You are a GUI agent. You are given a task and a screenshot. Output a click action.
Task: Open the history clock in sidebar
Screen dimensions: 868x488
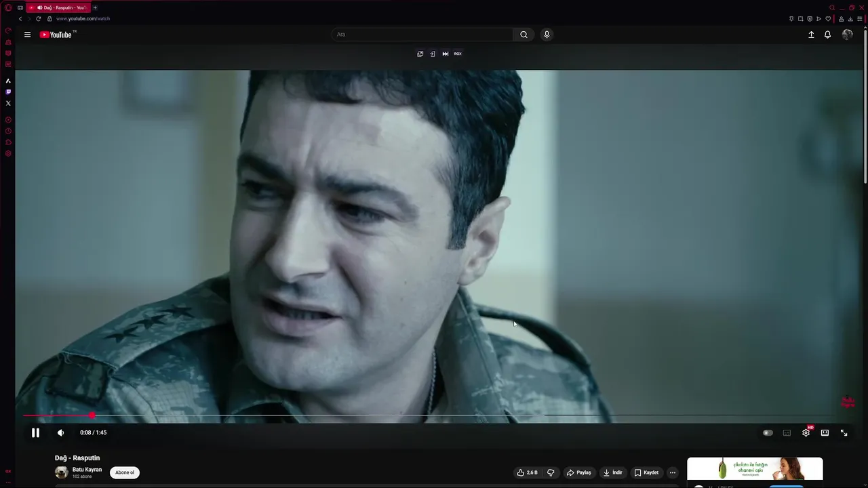pyautogui.click(x=8, y=131)
